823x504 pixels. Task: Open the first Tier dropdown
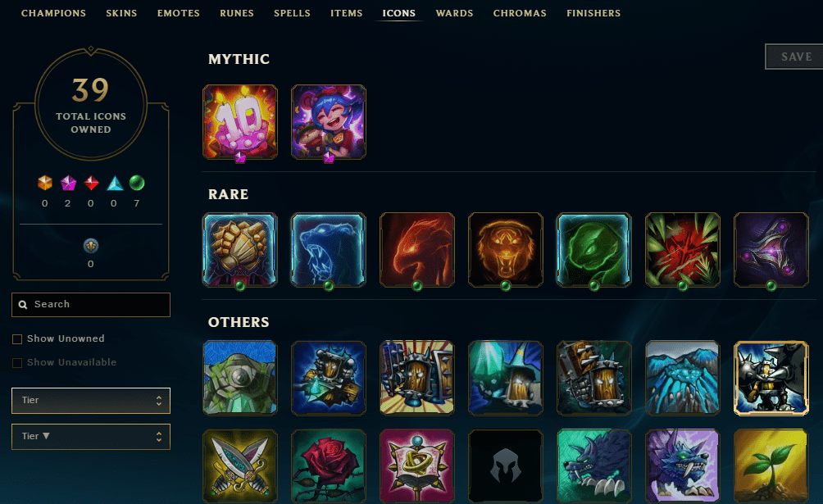pyautogui.click(x=91, y=401)
